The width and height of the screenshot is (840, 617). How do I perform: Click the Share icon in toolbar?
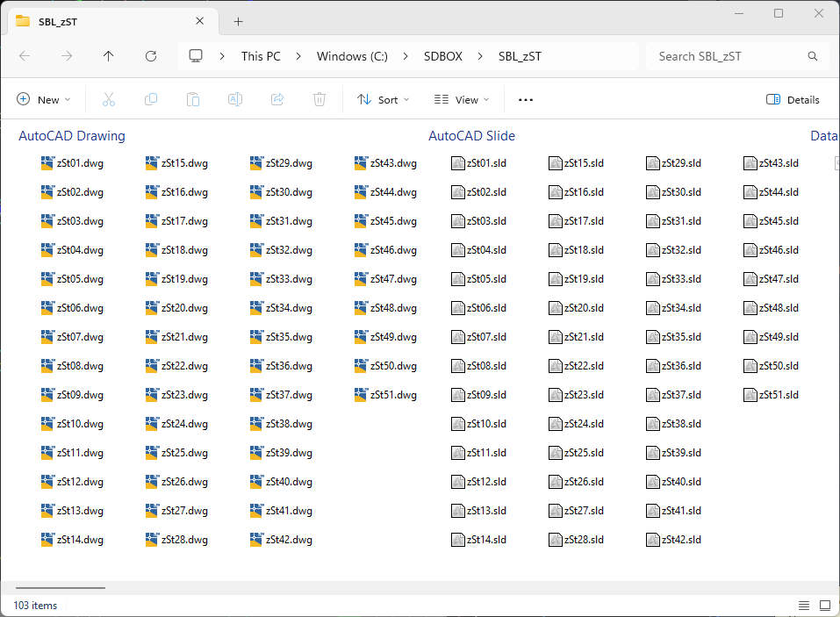click(277, 100)
